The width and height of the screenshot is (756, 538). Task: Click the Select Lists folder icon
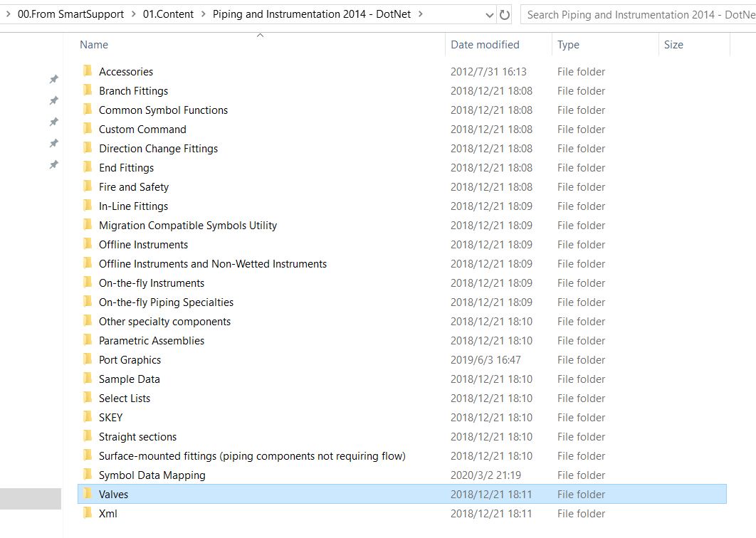pyautogui.click(x=88, y=399)
